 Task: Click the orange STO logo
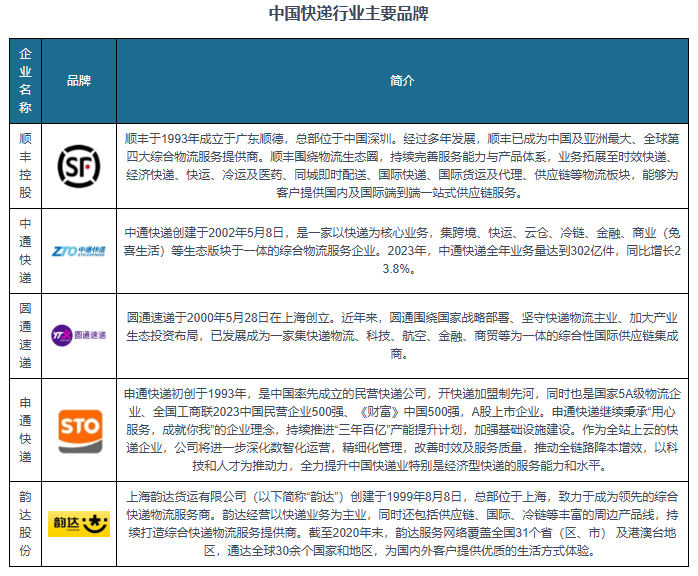coord(81,431)
